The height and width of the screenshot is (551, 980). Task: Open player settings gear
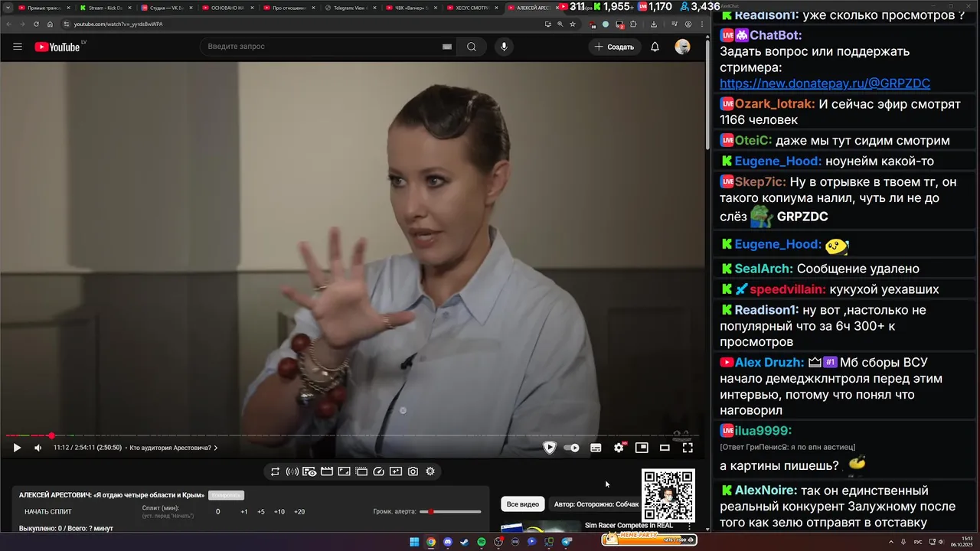[619, 448]
